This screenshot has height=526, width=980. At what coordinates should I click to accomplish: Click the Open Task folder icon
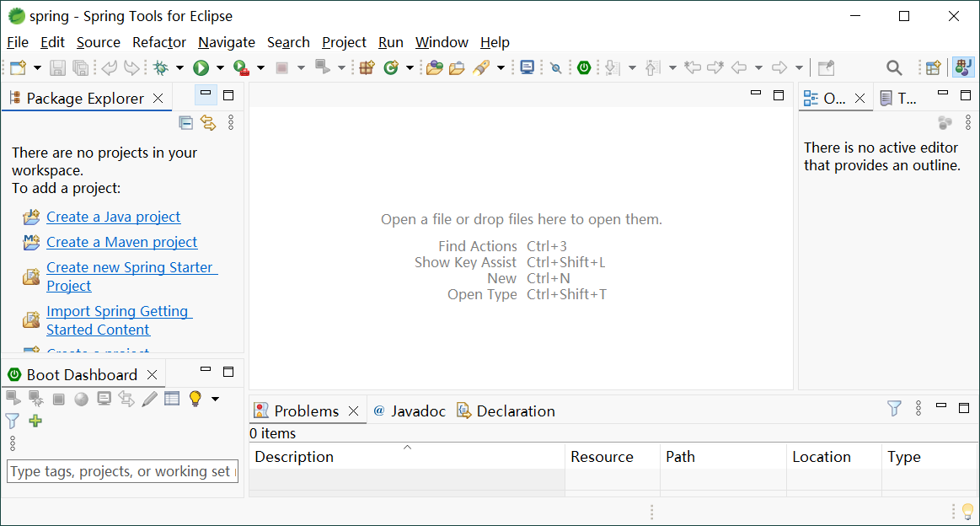pos(457,67)
